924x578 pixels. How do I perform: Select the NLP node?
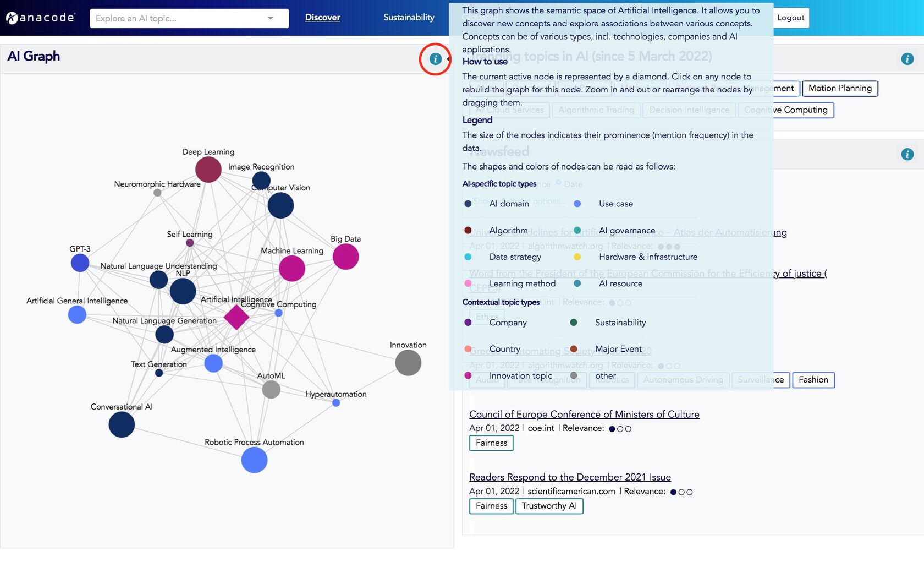183,291
